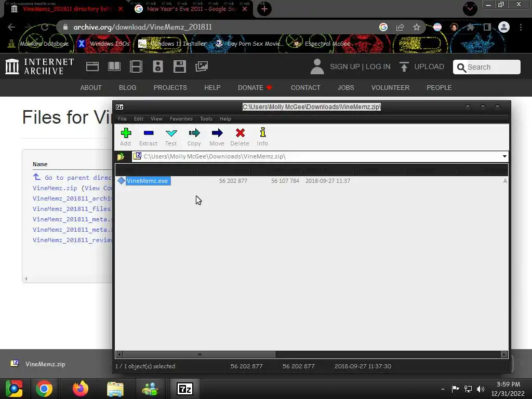Image resolution: width=532 pixels, height=399 pixels.
Task: Select the Move tool in 7-Zip
Action: tap(217, 137)
